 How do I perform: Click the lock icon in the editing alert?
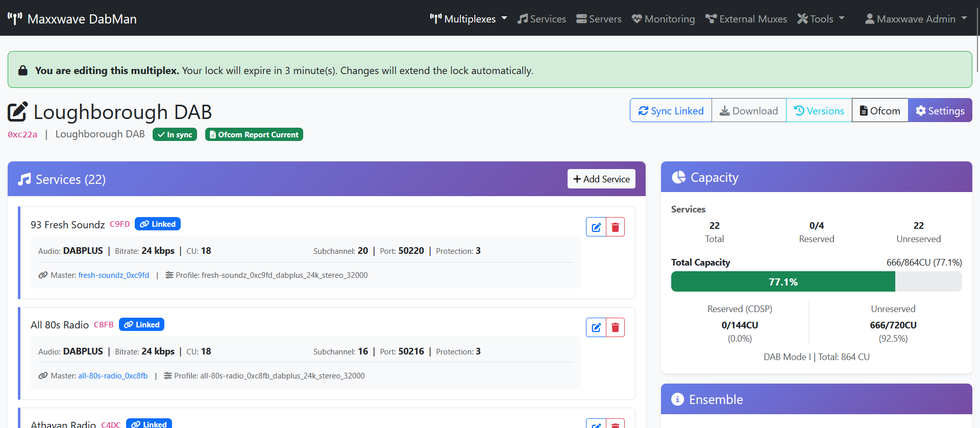pos(23,70)
